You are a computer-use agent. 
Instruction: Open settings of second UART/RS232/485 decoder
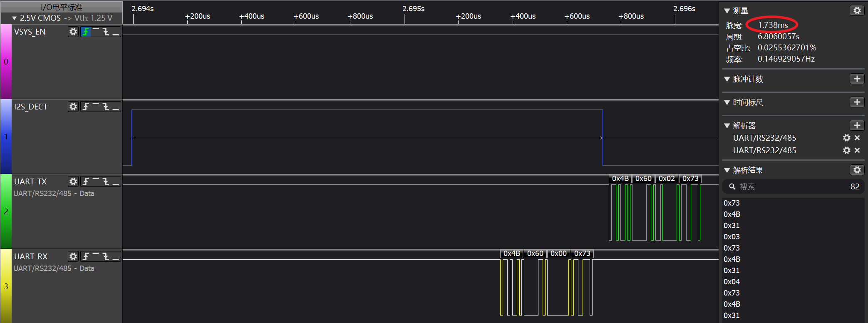pos(846,150)
